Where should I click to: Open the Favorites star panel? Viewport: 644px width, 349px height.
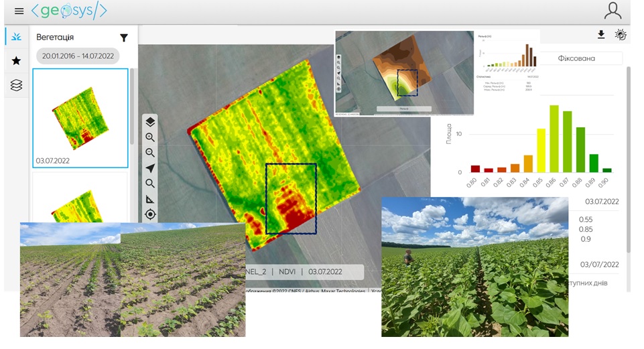click(x=16, y=61)
